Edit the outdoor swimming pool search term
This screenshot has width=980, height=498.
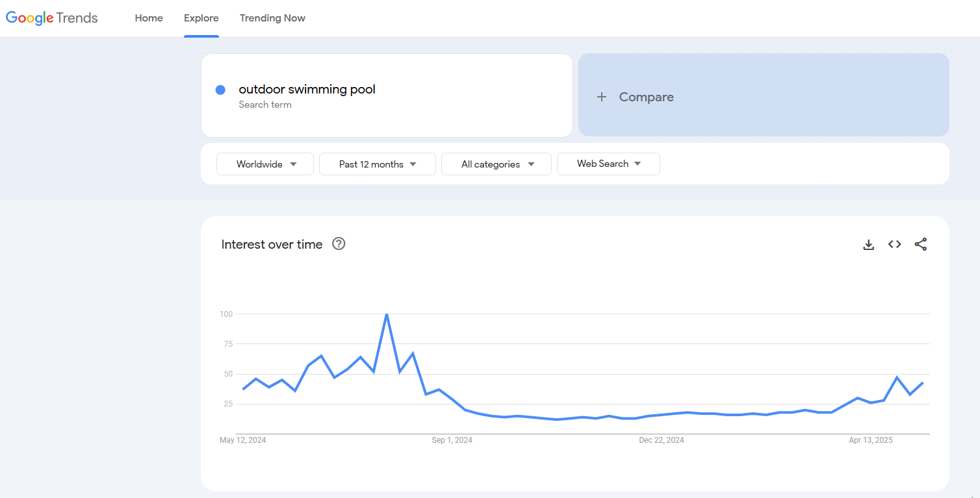click(307, 90)
